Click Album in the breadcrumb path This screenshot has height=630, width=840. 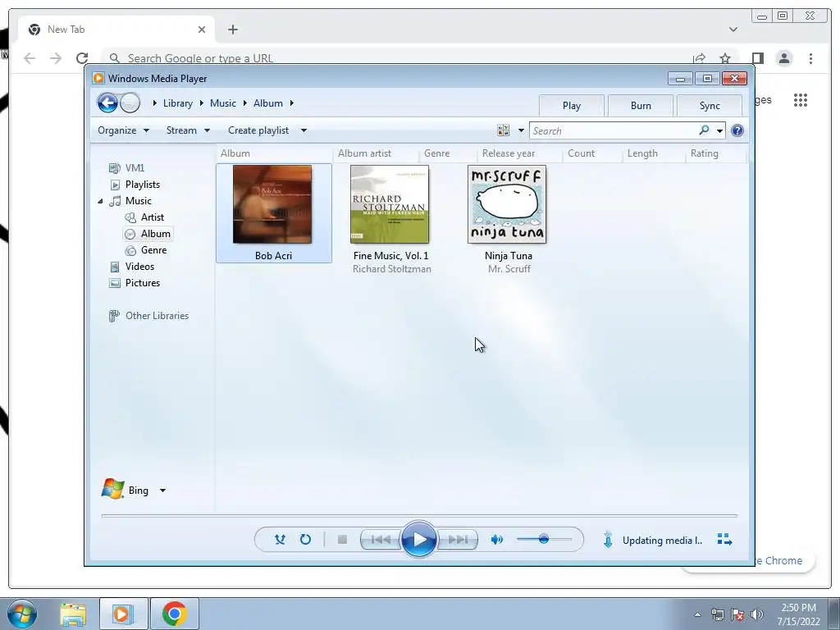[x=268, y=103]
